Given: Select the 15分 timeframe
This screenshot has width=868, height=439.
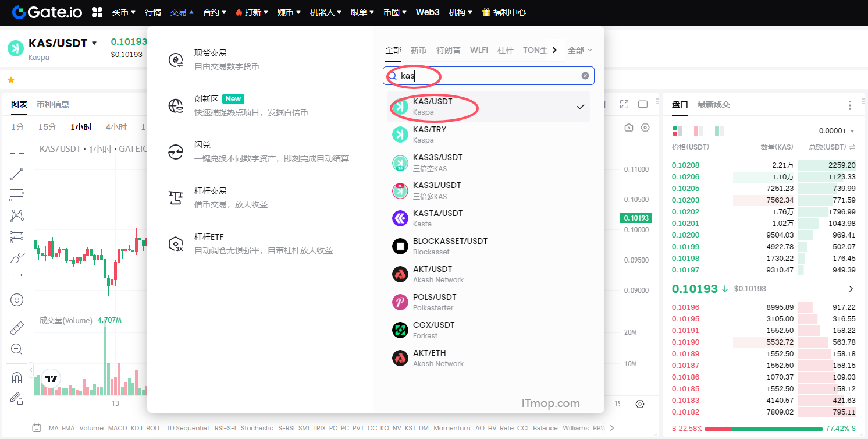Looking at the screenshot, I should [47, 127].
